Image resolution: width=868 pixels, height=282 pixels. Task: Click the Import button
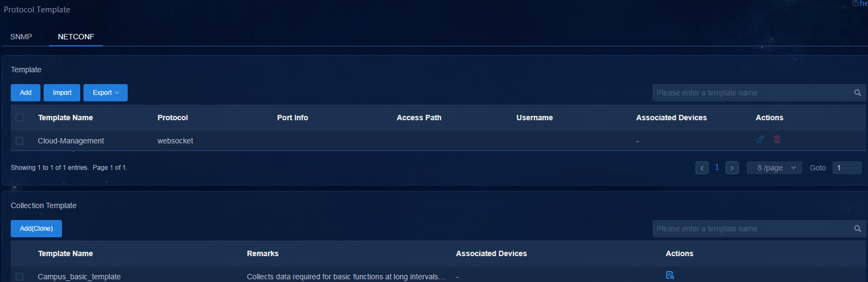[62, 93]
